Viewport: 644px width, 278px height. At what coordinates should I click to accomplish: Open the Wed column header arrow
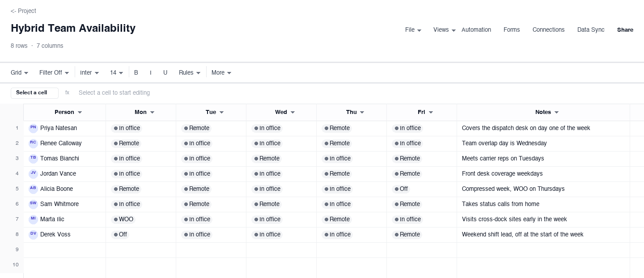(x=292, y=112)
